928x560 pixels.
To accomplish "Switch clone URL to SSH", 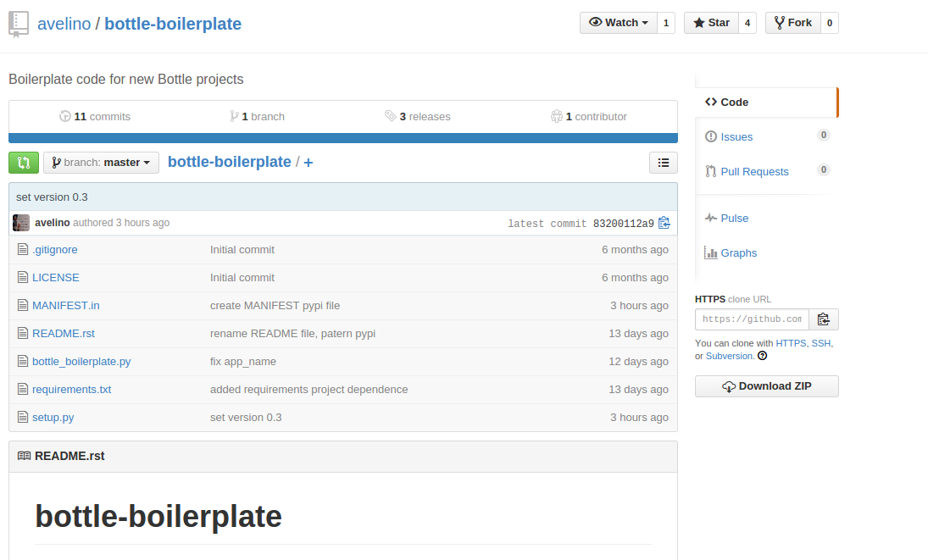I will (821, 343).
